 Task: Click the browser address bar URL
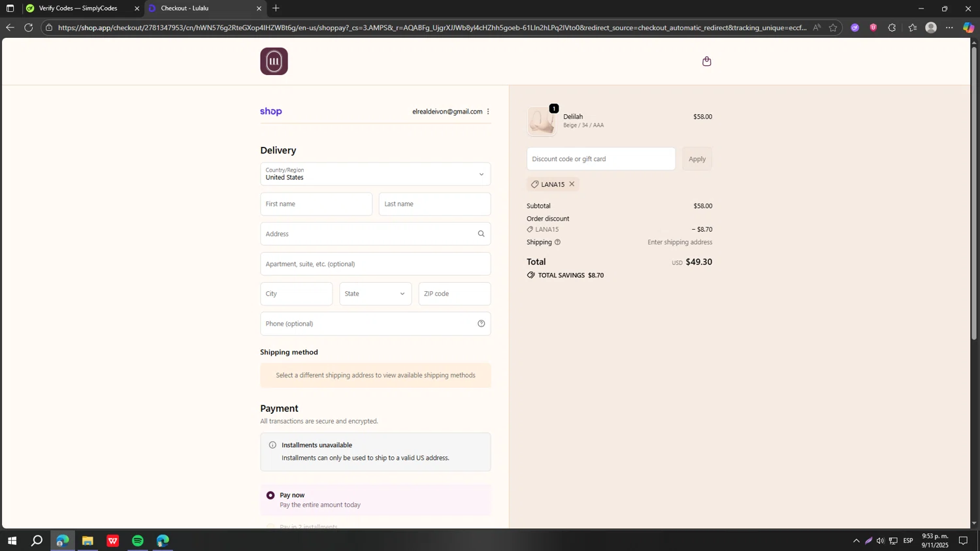tap(431, 27)
